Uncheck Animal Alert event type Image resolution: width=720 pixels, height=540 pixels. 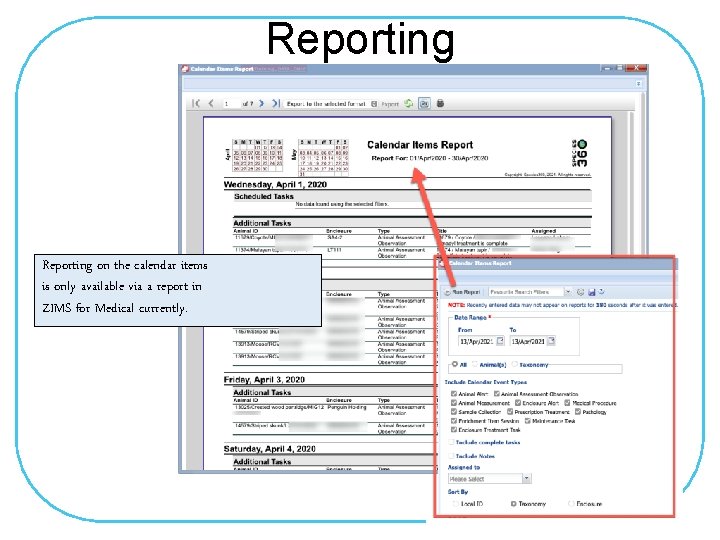point(454,394)
